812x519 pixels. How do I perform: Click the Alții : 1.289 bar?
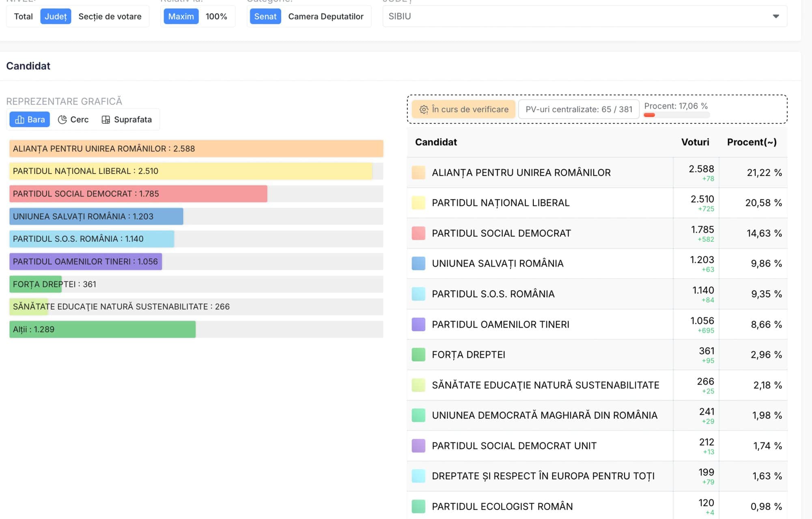[x=103, y=329]
